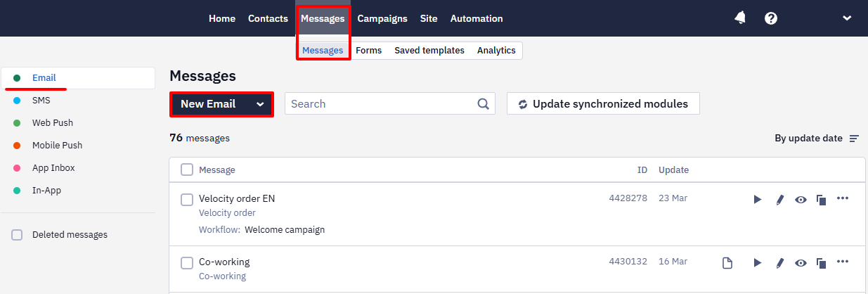Preview Velocity order EN with eye icon
Image resolution: width=868 pixels, height=294 pixels.
click(x=801, y=200)
